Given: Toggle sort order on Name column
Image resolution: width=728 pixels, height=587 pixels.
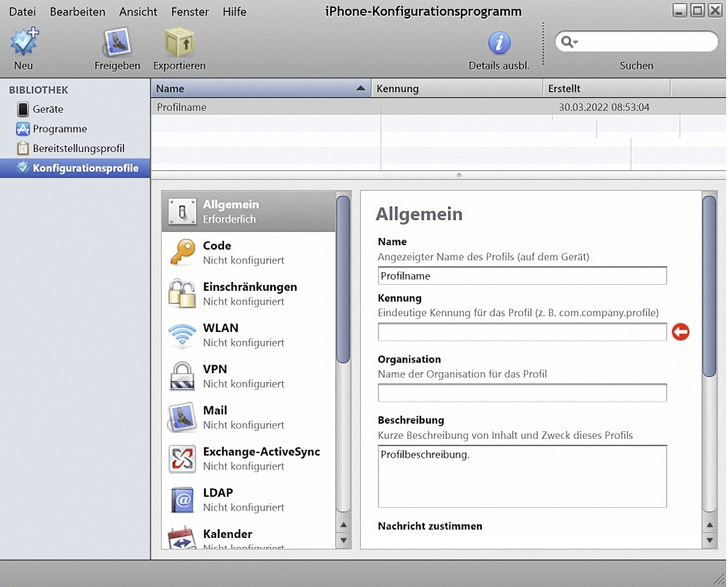Looking at the screenshot, I should pos(260,89).
